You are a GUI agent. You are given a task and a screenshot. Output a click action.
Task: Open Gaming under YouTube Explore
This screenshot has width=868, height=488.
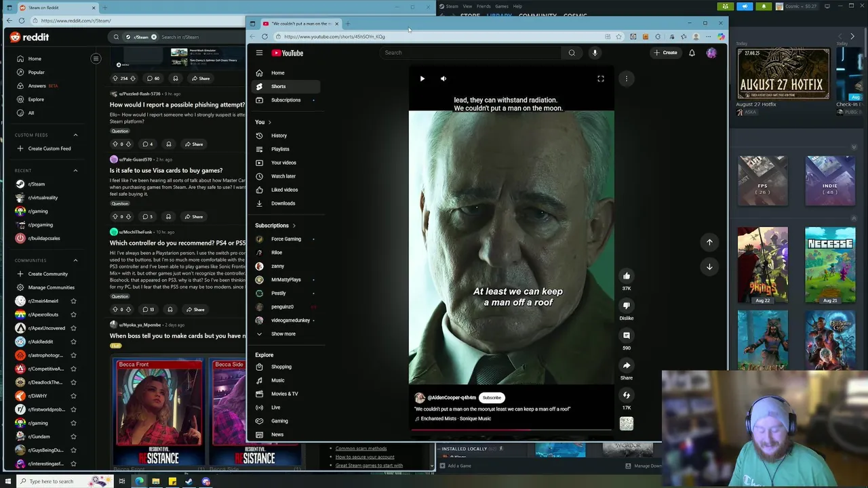coord(285,421)
